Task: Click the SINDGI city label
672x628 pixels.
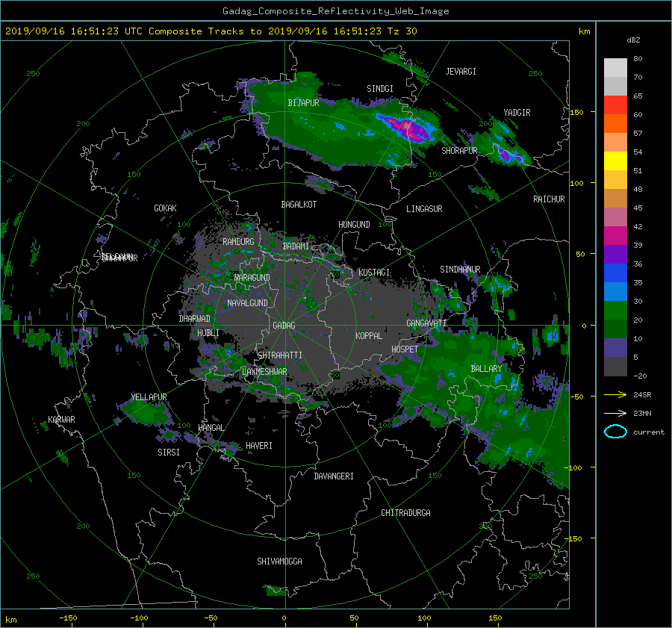Action: point(380,89)
